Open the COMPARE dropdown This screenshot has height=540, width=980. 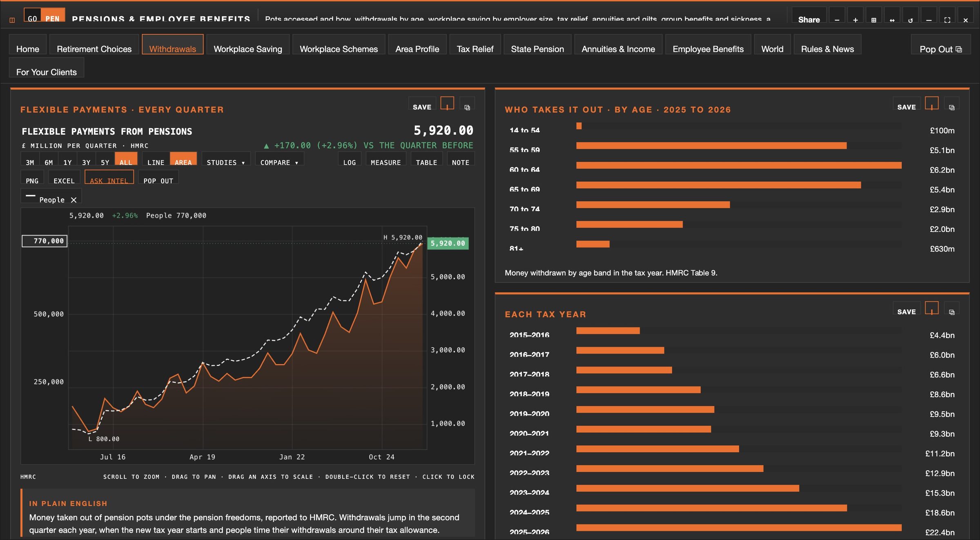click(279, 162)
